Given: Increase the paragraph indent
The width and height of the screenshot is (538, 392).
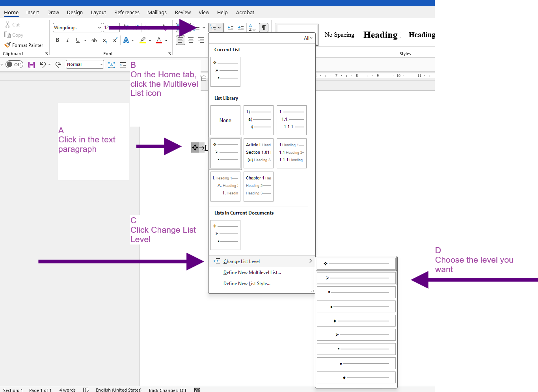Looking at the screenshot, I should (241, 28).
